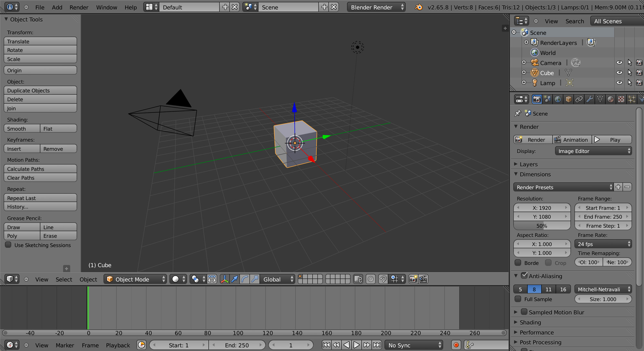The image size is (644, 351).
Task: Click the Translate button in Object Tools
Action: coord(40,41)
